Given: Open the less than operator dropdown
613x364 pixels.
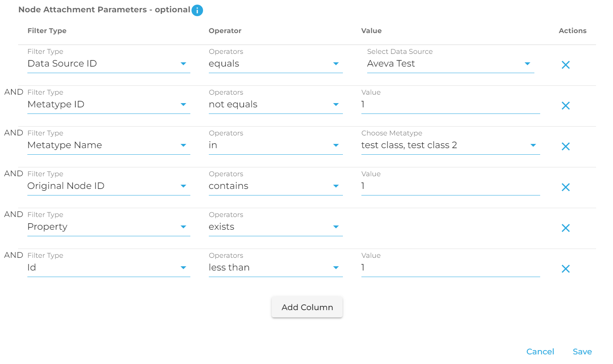Looking at the screenshot, I should [x=275, y=268].
